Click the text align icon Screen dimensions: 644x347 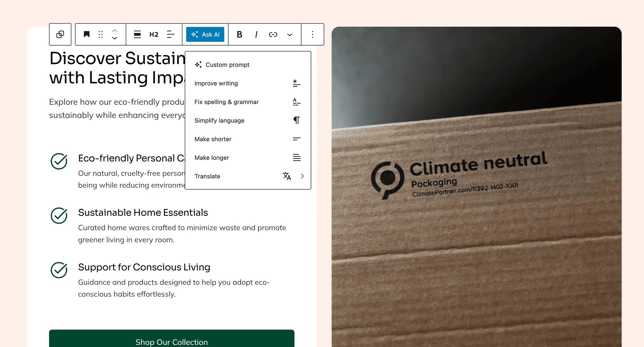pyautogui.click(x=170, y=34)
